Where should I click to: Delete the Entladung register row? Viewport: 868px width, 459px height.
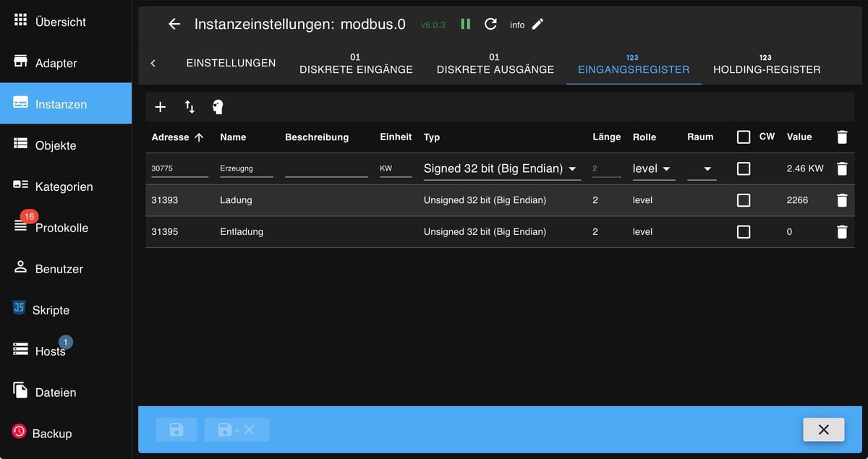841,232
